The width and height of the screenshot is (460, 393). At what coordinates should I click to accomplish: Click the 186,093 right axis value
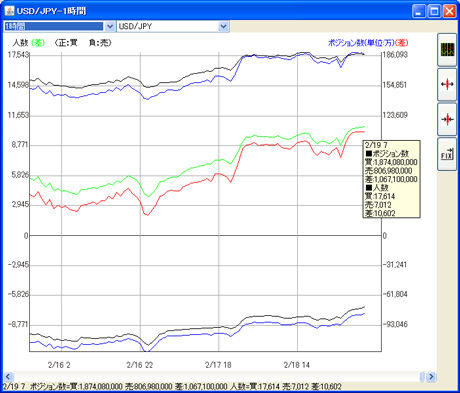coord(395,55)
